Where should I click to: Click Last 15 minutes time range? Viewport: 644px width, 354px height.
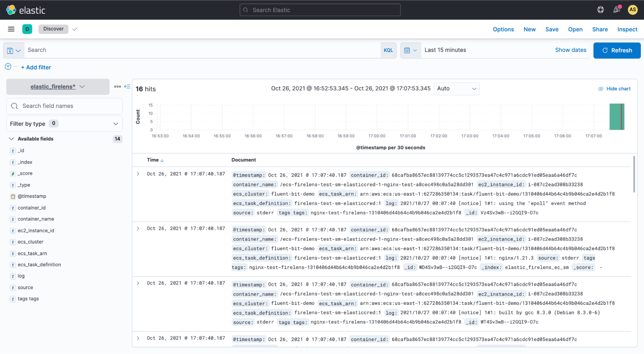445,50
